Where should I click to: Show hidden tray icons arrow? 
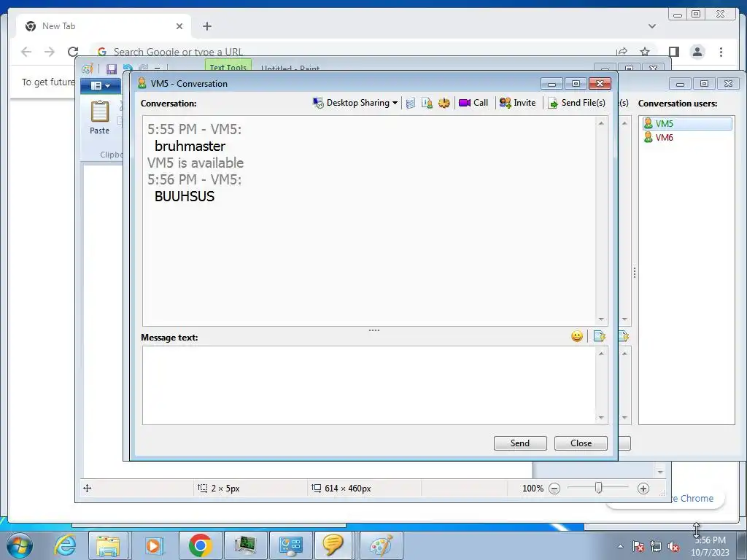620,546
